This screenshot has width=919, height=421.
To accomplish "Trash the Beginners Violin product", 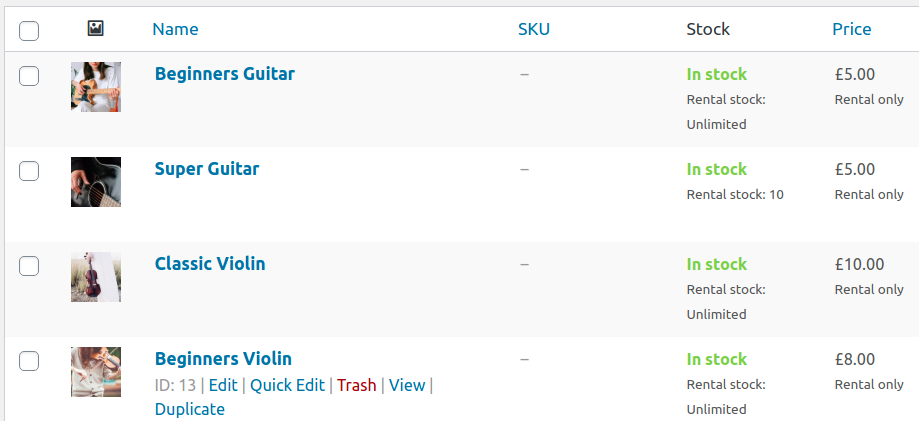I will point(357,385).
